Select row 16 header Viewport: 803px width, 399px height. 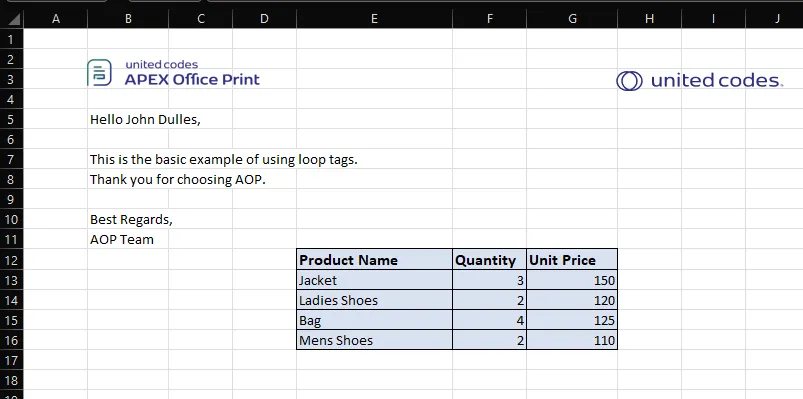(12, 340)
